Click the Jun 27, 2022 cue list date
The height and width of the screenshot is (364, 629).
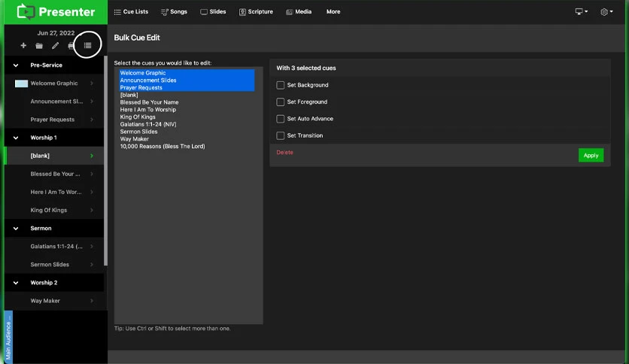56,33
